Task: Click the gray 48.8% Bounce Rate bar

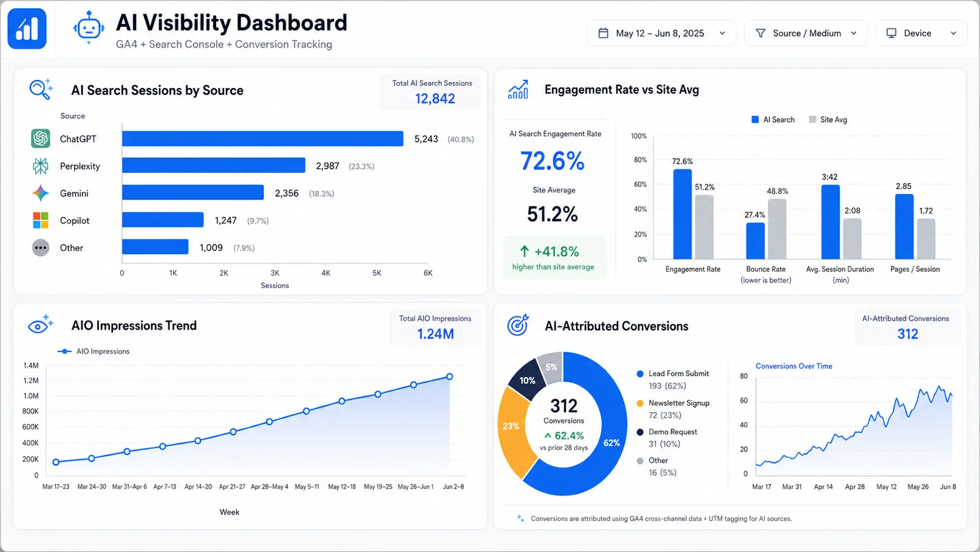Action: pos(777,229)
